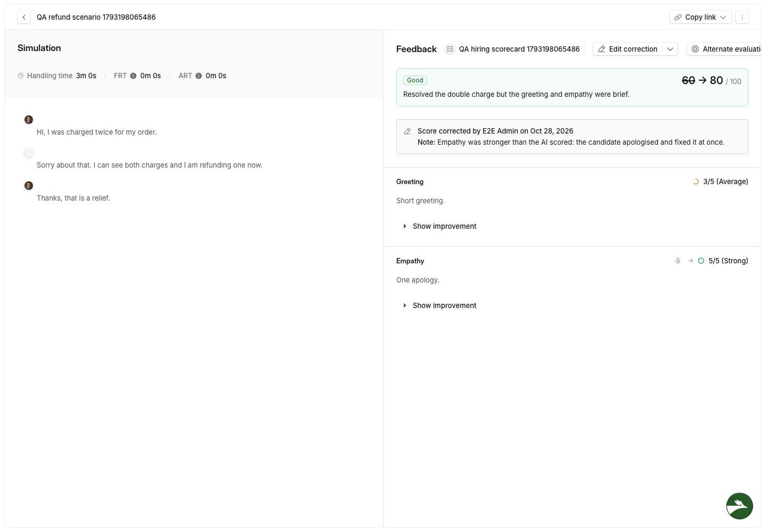The width and height of the screenshot is (766, 532).
Task: Click the 'Empathy' criterion title
Action: (x=410, y=261)
